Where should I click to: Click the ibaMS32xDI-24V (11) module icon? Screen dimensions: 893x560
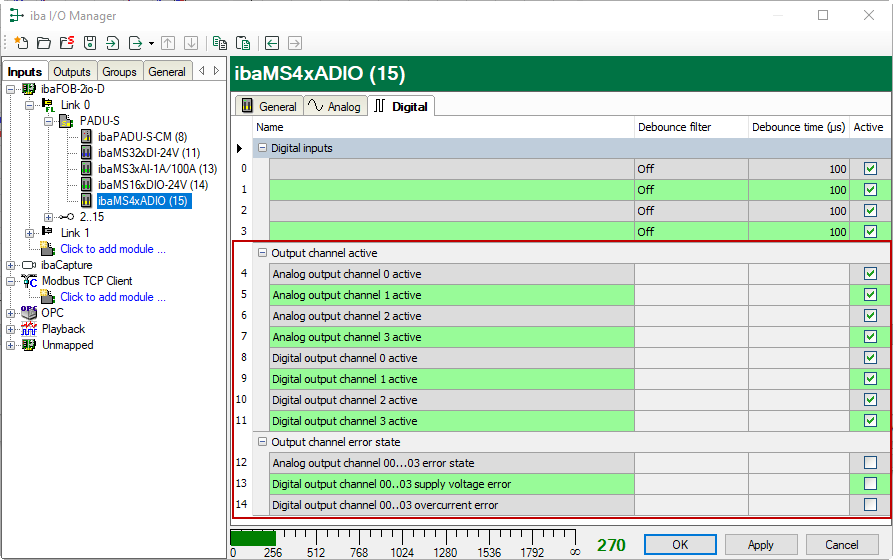pyautogui.click(x=87, y=153)
